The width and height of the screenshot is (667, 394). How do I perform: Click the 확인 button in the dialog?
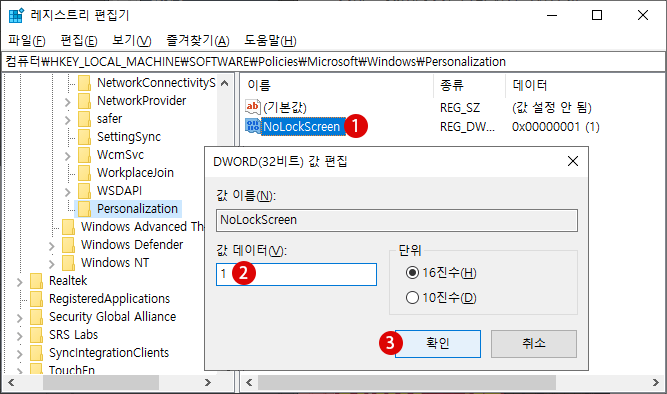click(x=438, y=344)
